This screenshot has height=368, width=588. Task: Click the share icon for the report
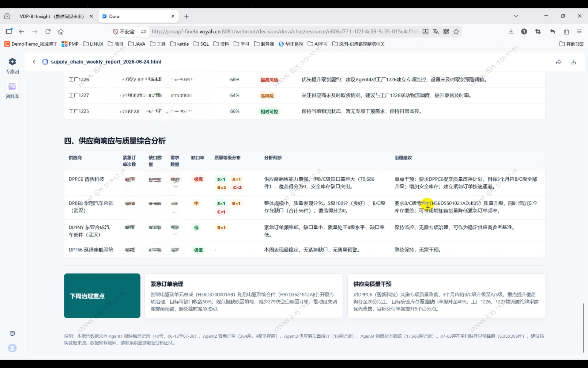point(559,62)
